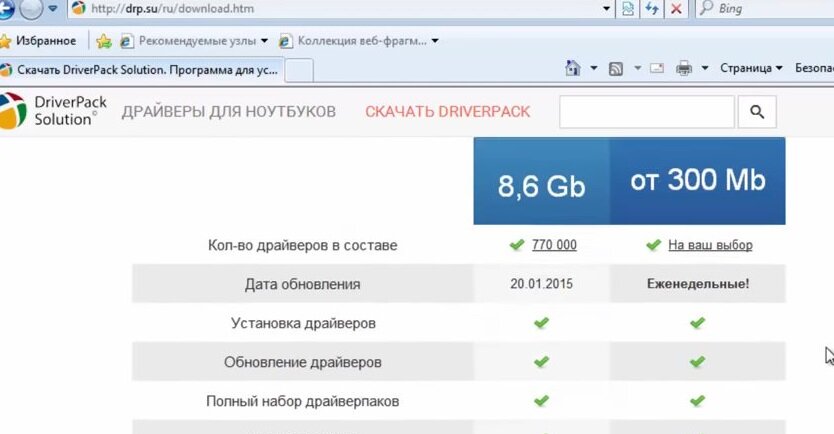
Task: Click the Обновление драйверов row label
Action: click(303, 362)
